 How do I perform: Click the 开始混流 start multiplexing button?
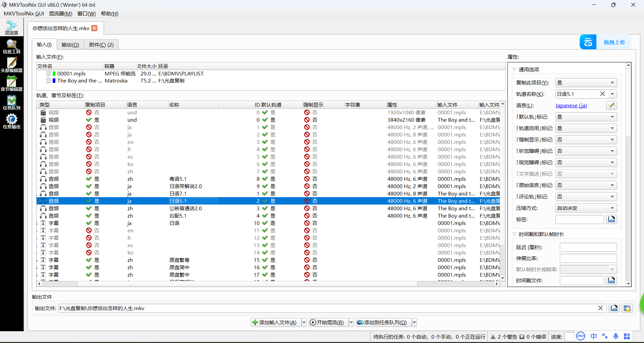(x=327, y=323)
